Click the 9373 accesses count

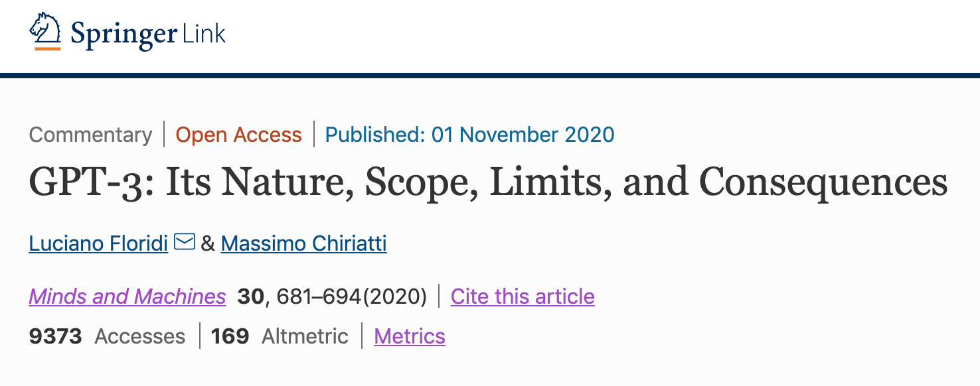56,336
